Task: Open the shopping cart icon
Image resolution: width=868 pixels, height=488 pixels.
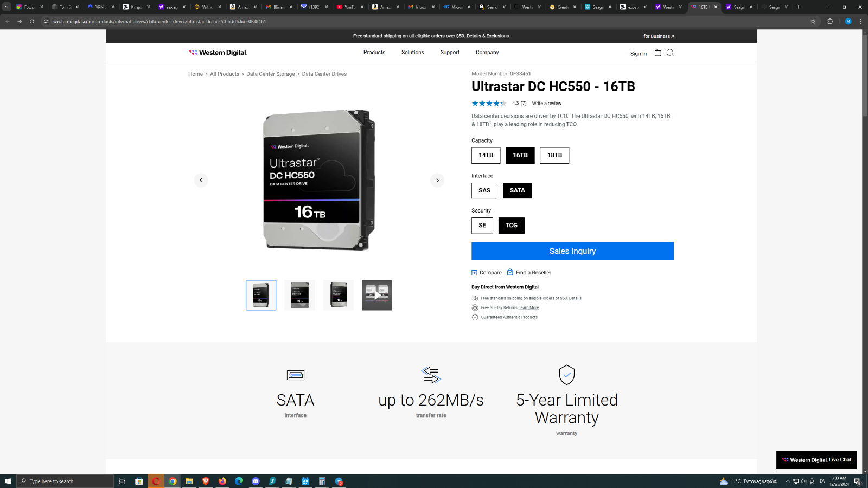Action: pos(658,53)
